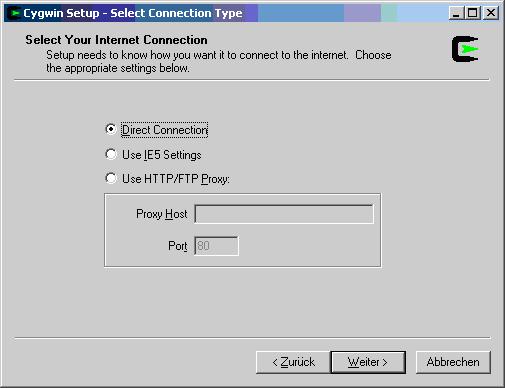
Task: Go back with the Zurück button
Action: tap(293, 362)
